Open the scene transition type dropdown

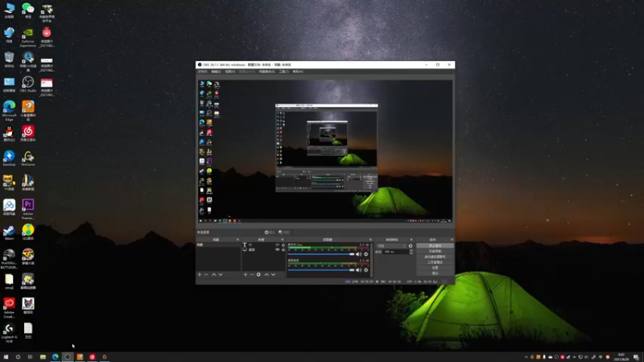tap(392, 246)
